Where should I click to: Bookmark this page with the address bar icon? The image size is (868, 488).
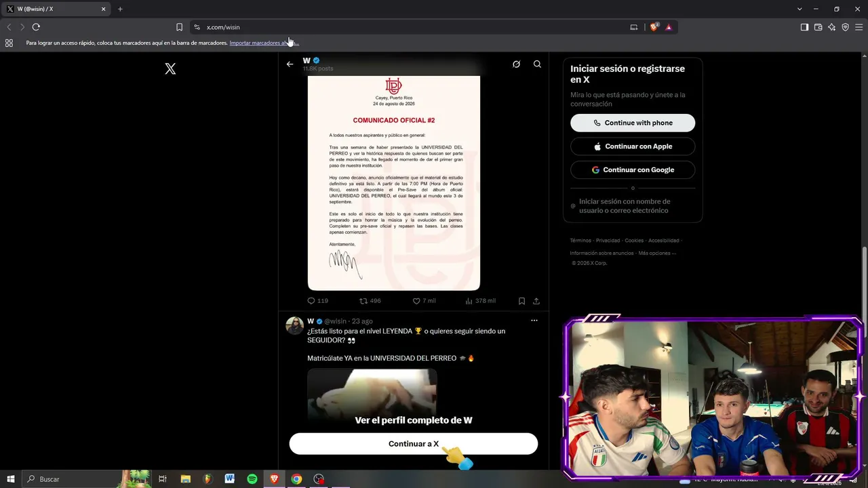coord(179,27)
